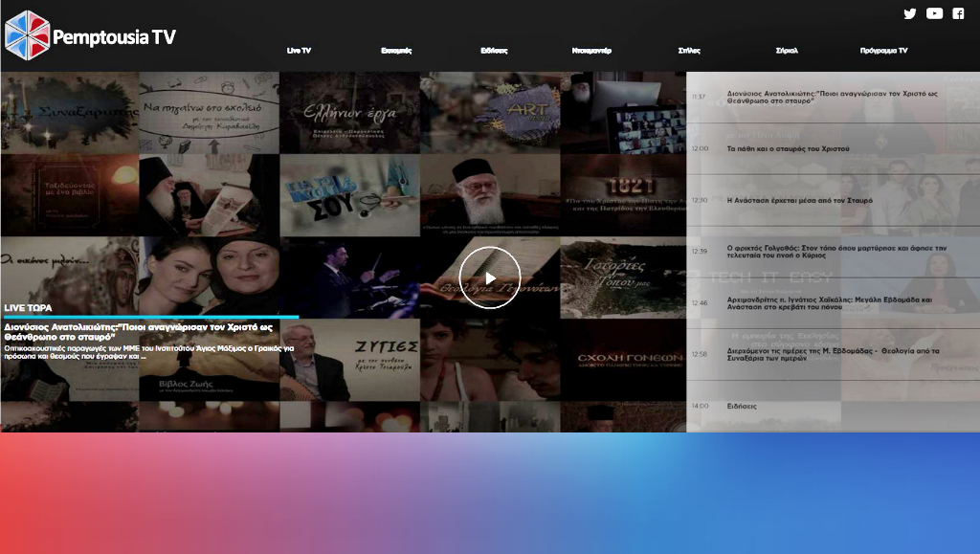The width and height of the screenshot is (980, 554).
Task: Select the Live TV menu item
Action: tap(299, 51)
